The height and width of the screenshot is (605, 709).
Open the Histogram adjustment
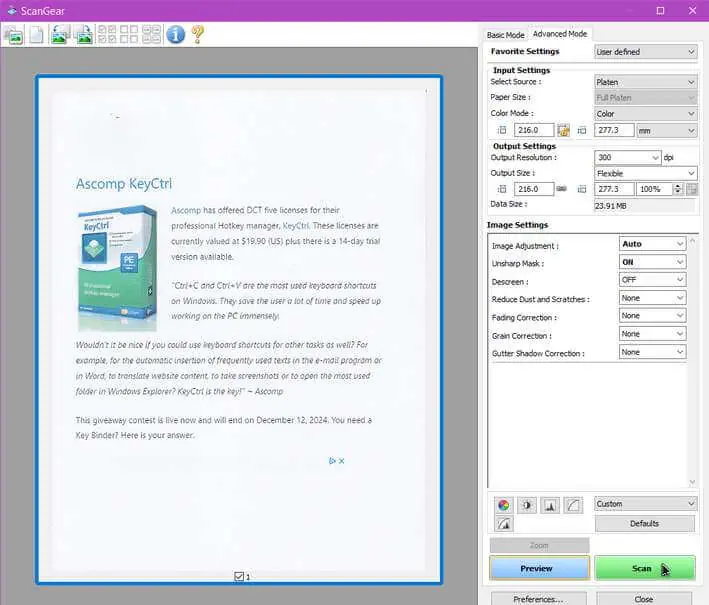pos(550,505)
